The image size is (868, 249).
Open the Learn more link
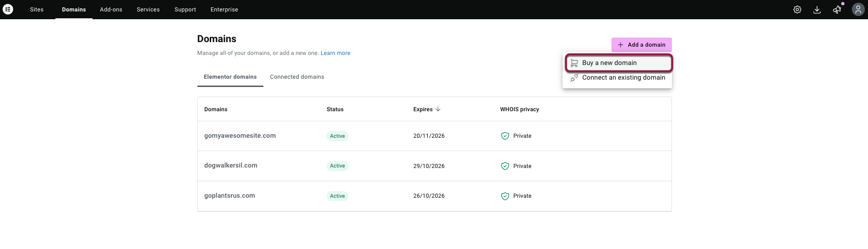335,53
